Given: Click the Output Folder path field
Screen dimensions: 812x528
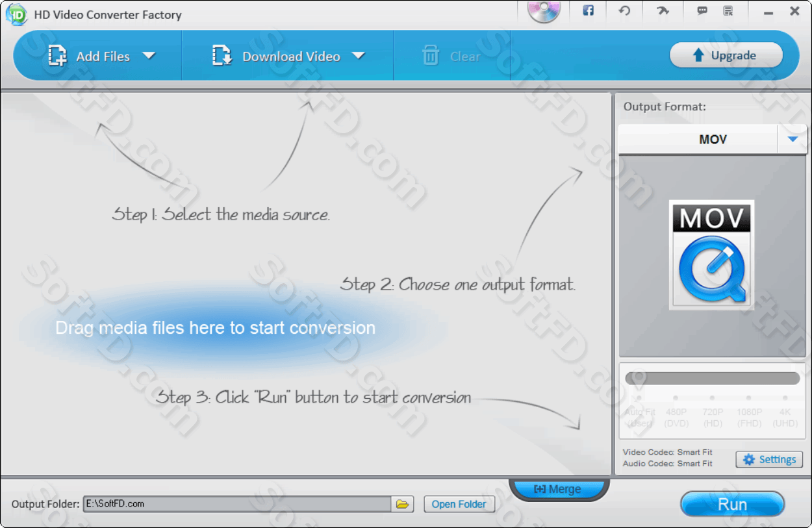Looking at the screenshot, I should [x=237, y=504].
